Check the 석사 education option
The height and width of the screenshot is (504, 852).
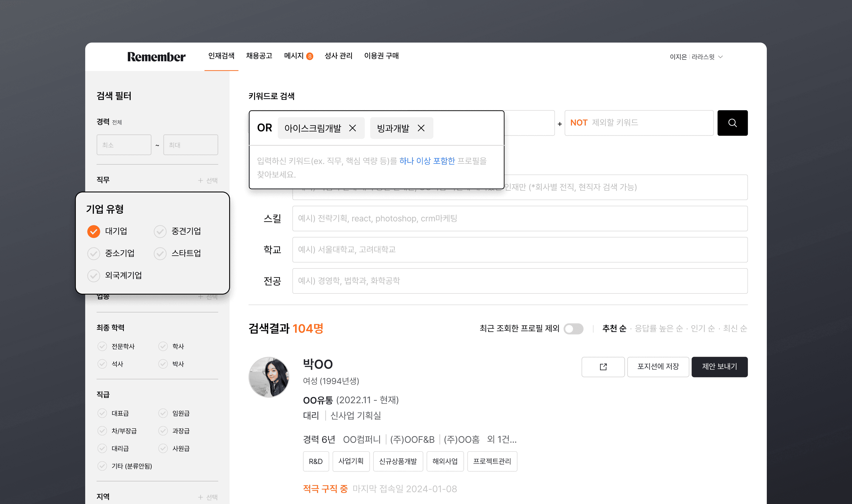(102, 364)
